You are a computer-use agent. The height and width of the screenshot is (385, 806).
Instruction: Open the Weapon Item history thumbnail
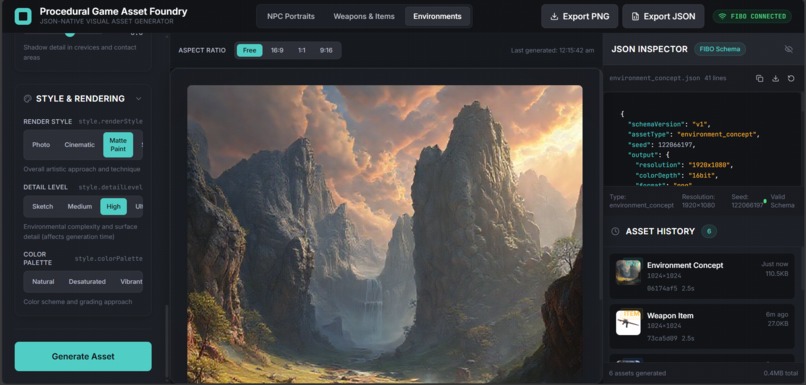[x=629, y=322]
